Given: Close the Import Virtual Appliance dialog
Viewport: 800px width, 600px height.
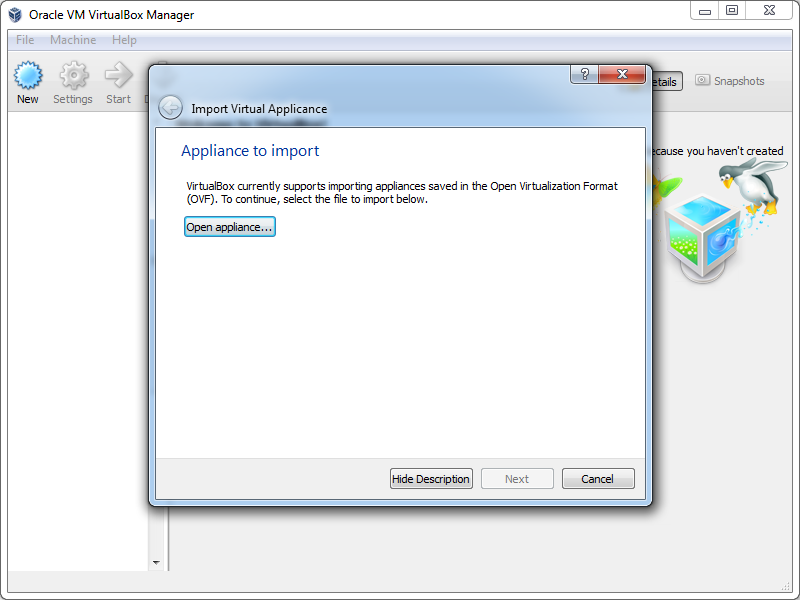Looking at the screenshot, I should [x=622, y=74].
